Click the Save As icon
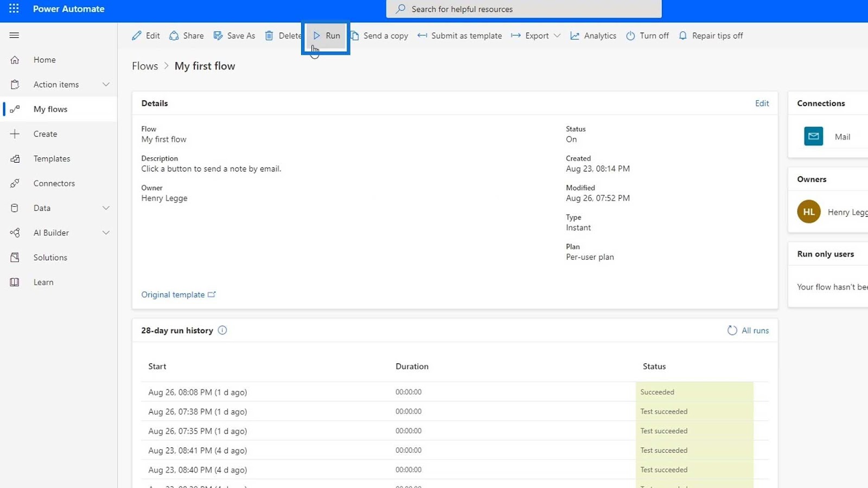The width and height of the screenshot is (868, 488). coord(218,36)
